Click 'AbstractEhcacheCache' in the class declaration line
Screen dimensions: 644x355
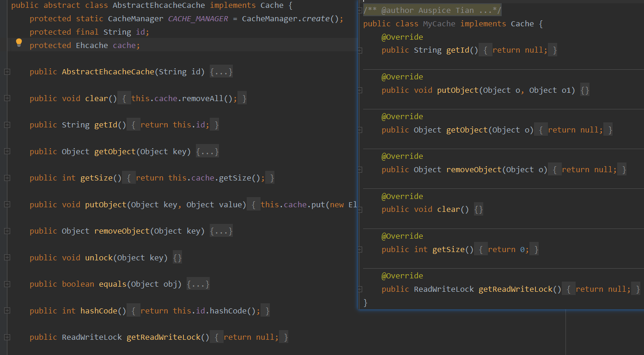click(159, 6)
